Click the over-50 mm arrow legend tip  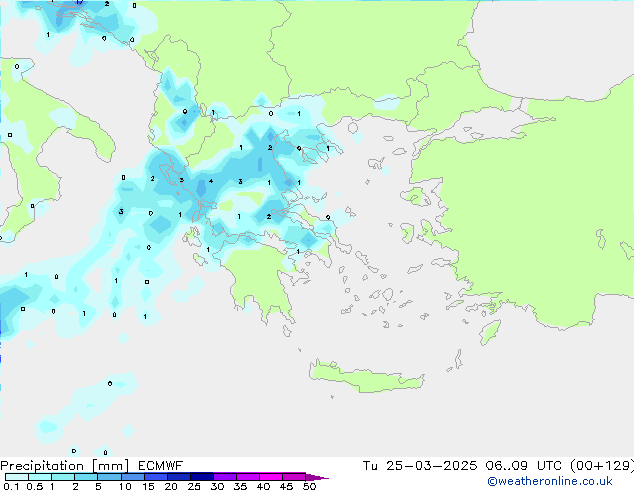tap(317, 477)
